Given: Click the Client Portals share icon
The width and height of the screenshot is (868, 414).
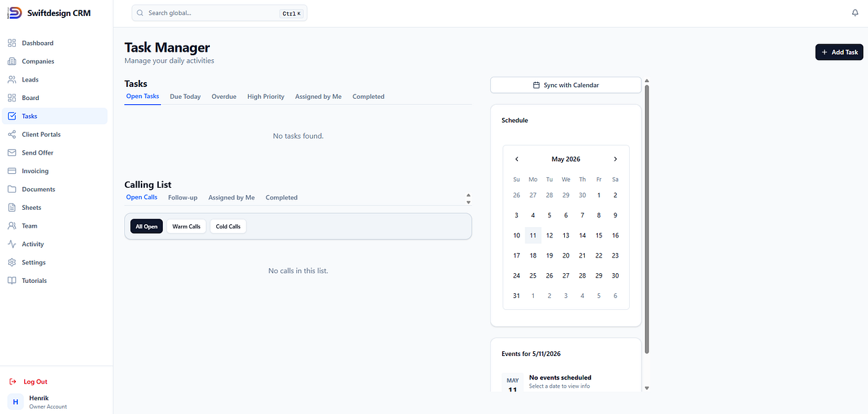Looking at the screenshot, I should (x=12, y=135).
